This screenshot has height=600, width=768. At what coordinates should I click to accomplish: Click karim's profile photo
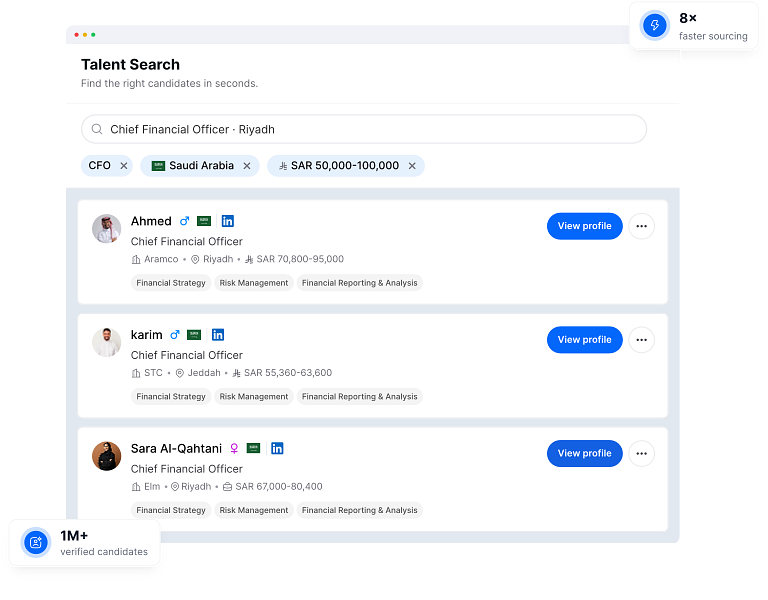point(106,342)
